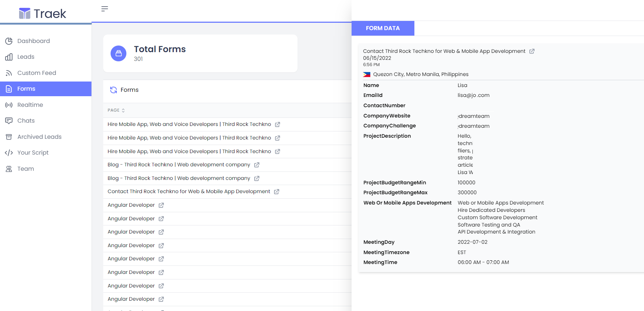Click the Team people icon
The height and width of the screenshot is (311, 644).
coord(9,169)
